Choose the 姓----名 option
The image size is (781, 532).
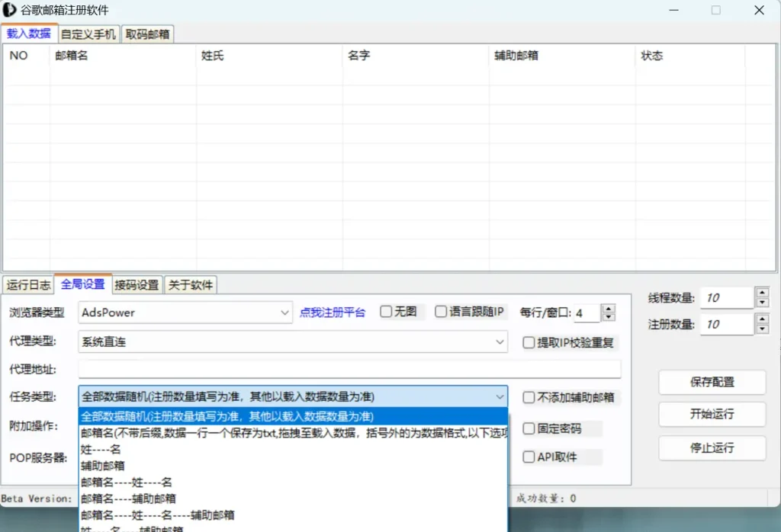(293, 450)
